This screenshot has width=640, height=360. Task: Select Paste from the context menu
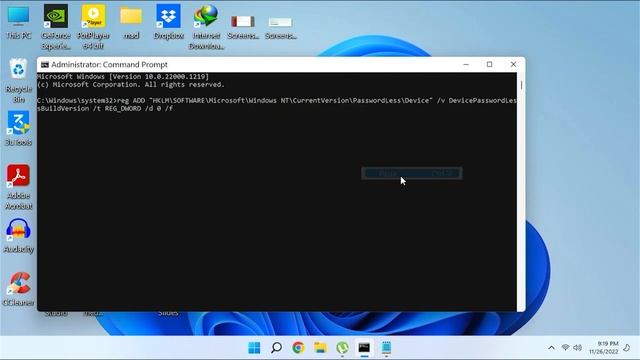click(x=411, y=173)
